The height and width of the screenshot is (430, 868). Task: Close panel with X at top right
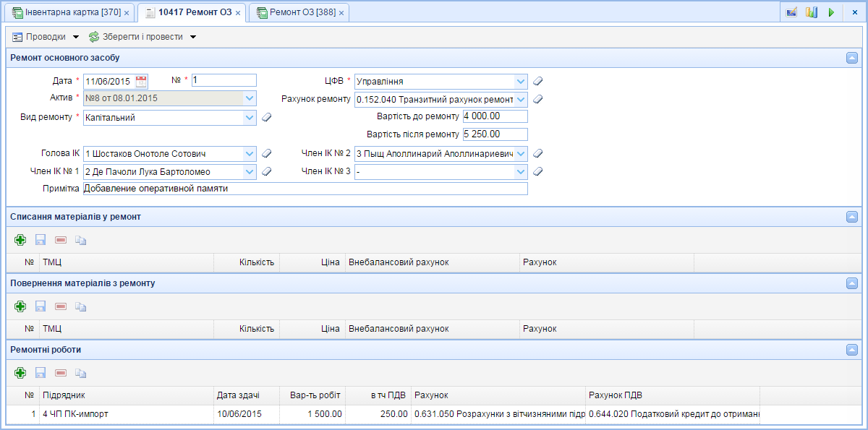pos(854,12)
